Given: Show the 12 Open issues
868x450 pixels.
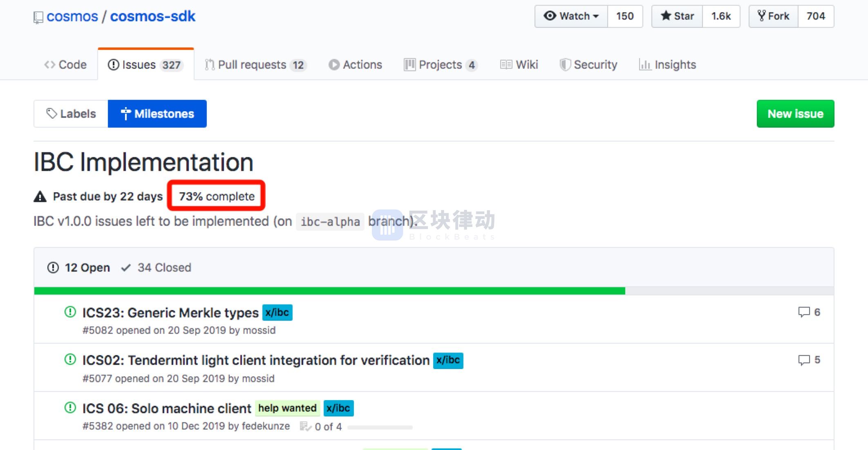Looking at the screenshot, I should click(79, 268).
